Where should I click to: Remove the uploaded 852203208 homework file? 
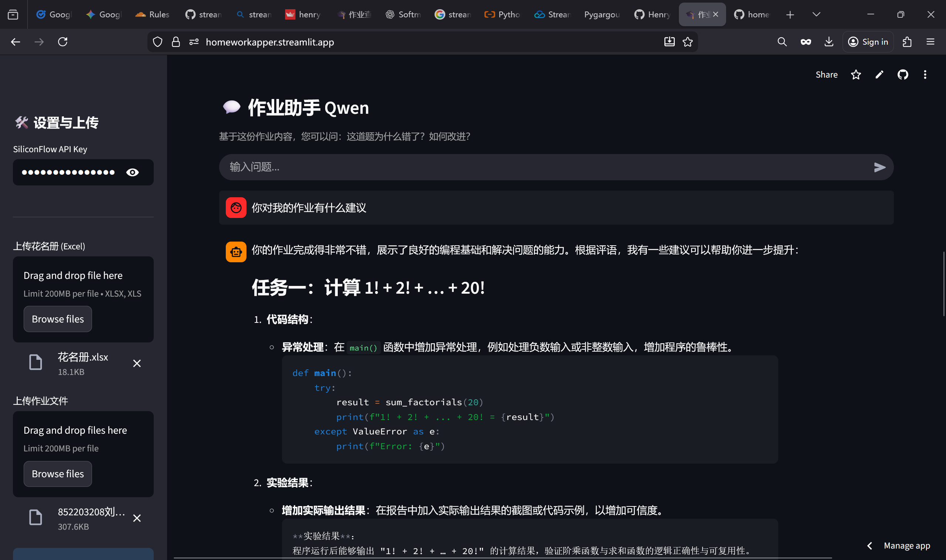click(137, 518)
